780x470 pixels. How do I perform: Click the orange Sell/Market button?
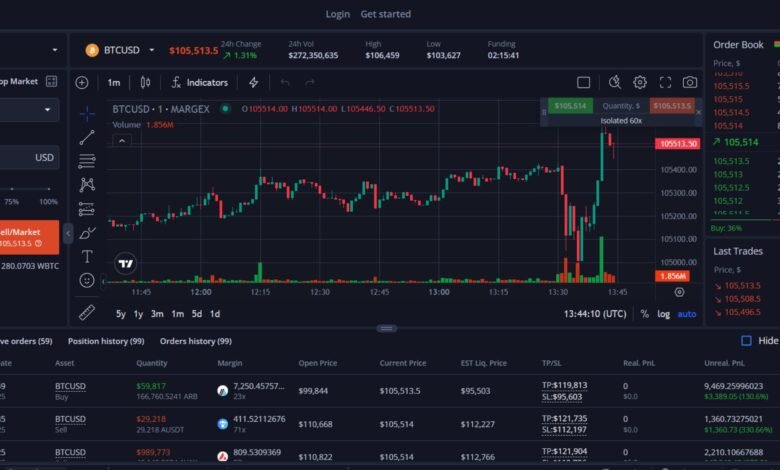(29, 237)
